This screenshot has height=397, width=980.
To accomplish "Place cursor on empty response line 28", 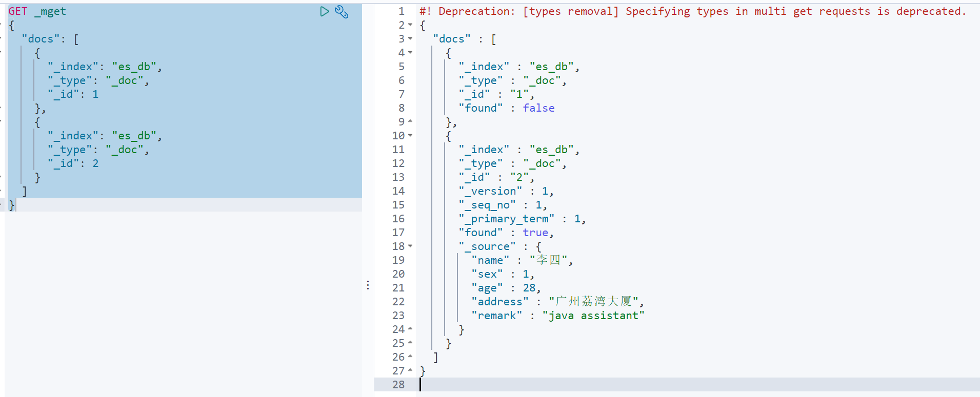I will click(699, 385).
